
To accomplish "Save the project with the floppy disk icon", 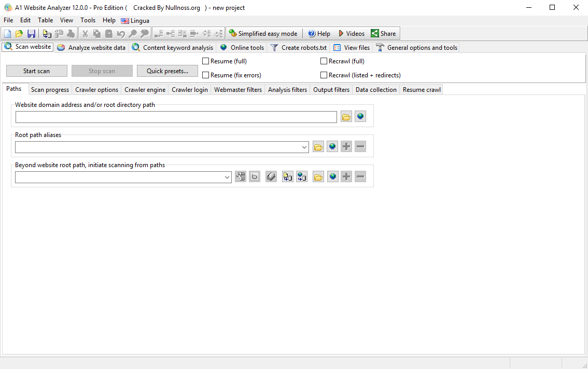I will tap(31, 34).
